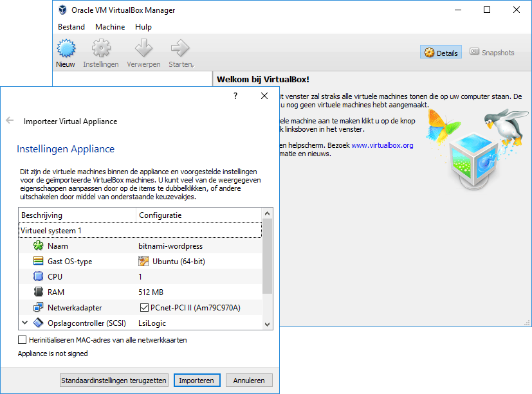
Task: Click the Opslagcontroller SCSI icon
Action: point(39,323)
